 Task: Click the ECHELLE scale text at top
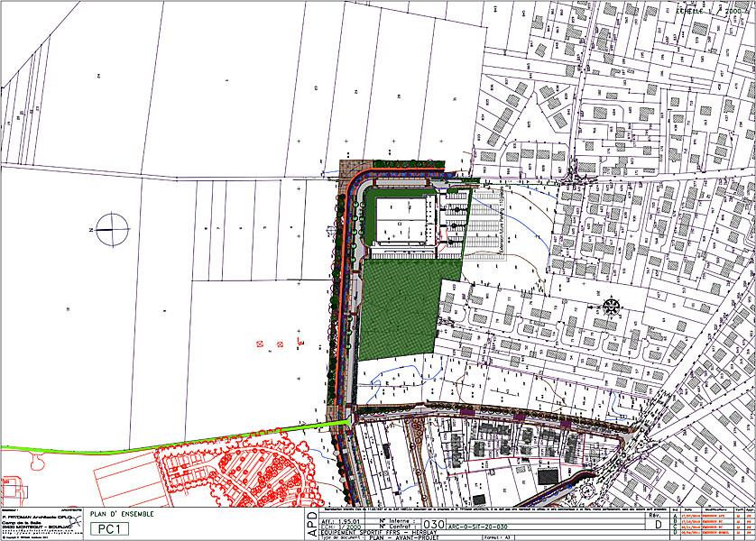(713, 11)
